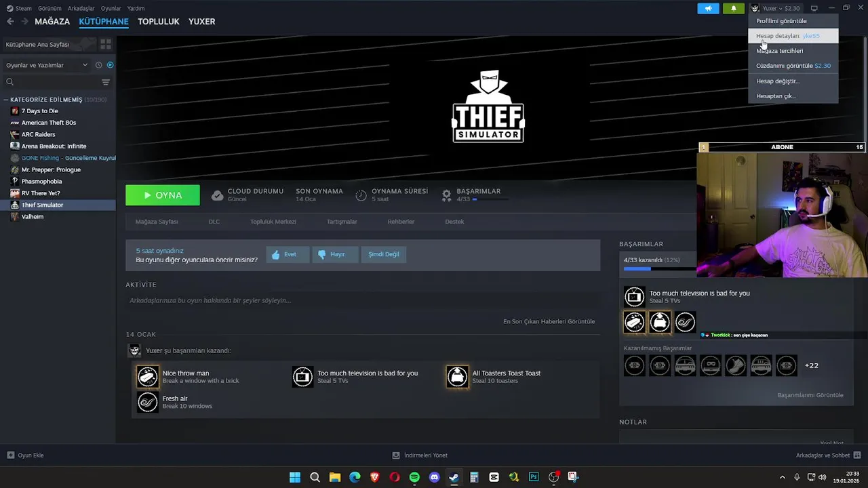Open Oyunlar ve Yazılımlar dropdown
The width and height of the screenshot is (868, 488).
click(46, 65)
